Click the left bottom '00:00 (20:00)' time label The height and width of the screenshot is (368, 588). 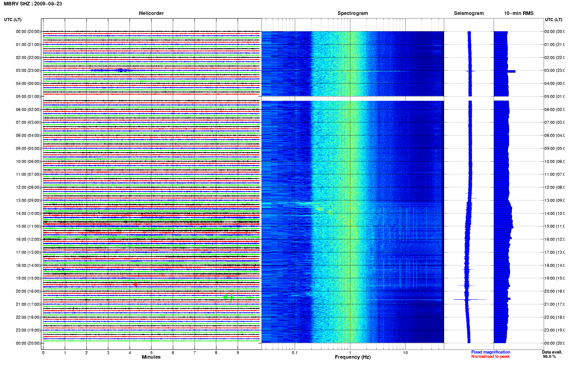point(28,343)
